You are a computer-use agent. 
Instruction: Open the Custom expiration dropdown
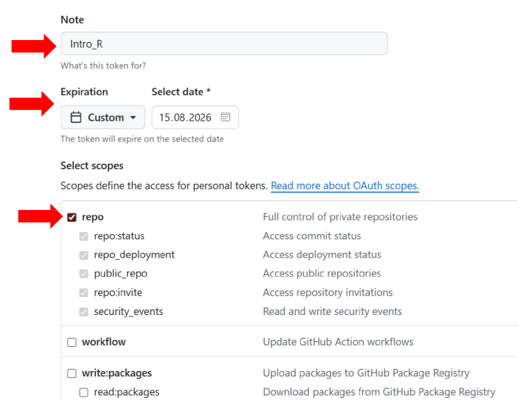coord(103,117)
